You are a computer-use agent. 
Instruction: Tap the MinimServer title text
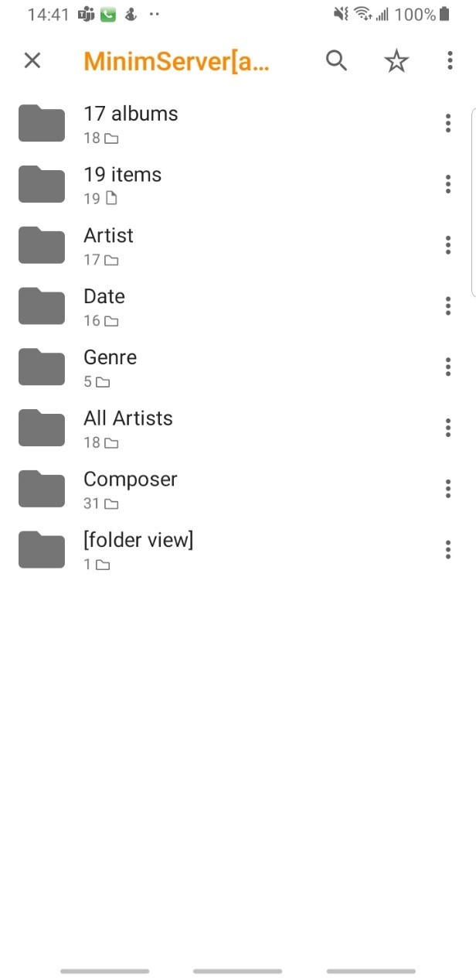(176, 61)
